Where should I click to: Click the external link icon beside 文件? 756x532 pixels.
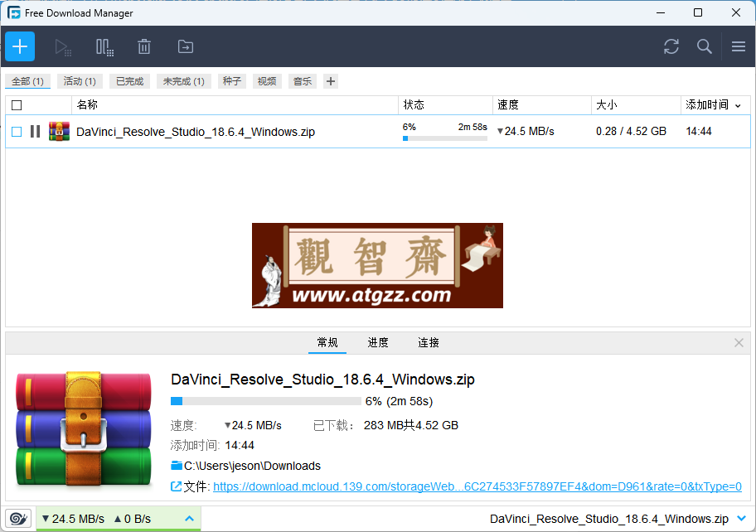tap(176, 486)
